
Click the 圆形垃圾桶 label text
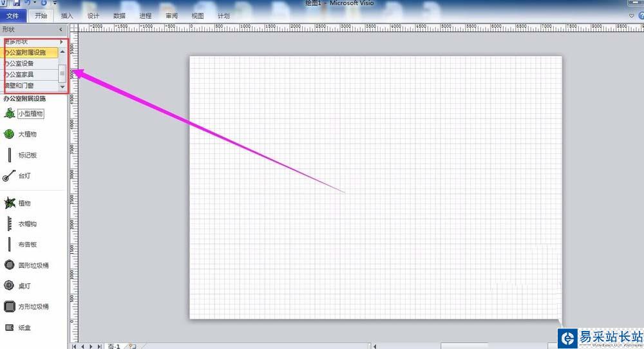33,265
